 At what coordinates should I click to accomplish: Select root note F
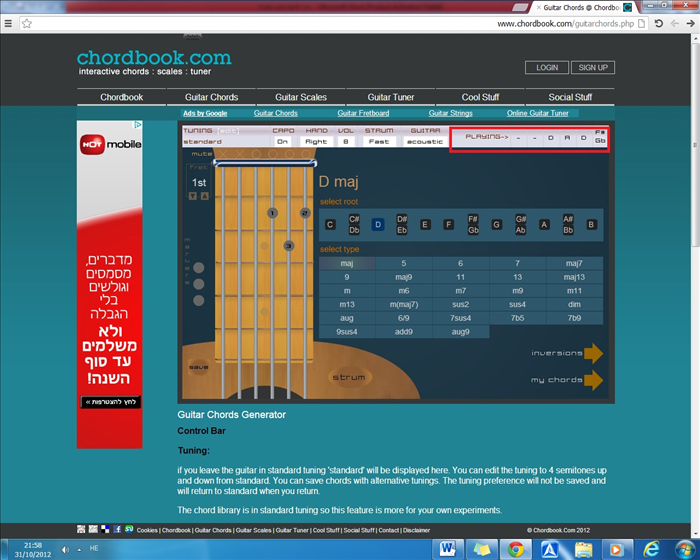pyautogui.click(x=449, y=225)
